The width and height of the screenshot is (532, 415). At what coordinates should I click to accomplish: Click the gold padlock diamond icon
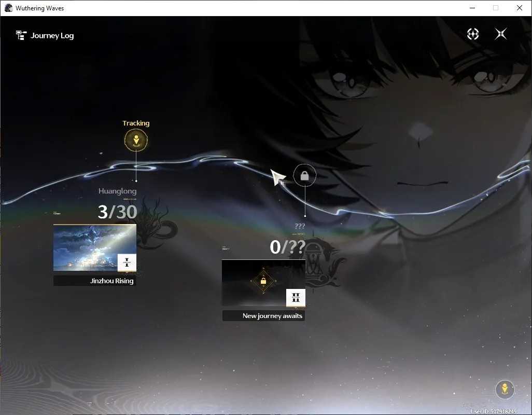click(263, 281)
